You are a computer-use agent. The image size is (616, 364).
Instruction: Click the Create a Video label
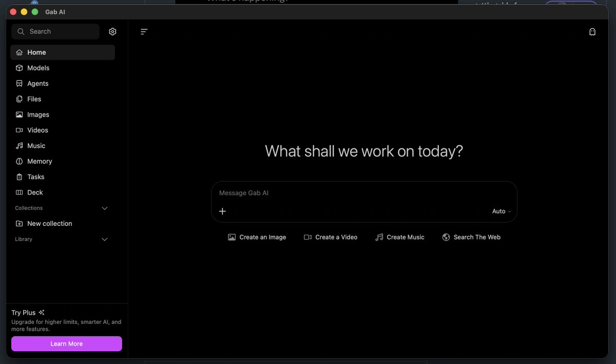pyautogui.click(x=336, y=237)
